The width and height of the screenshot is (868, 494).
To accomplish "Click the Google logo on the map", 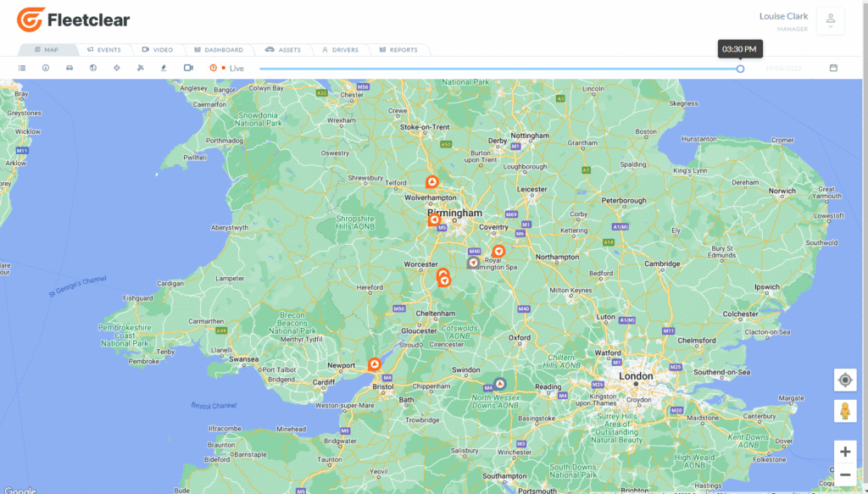I will 19,490.
